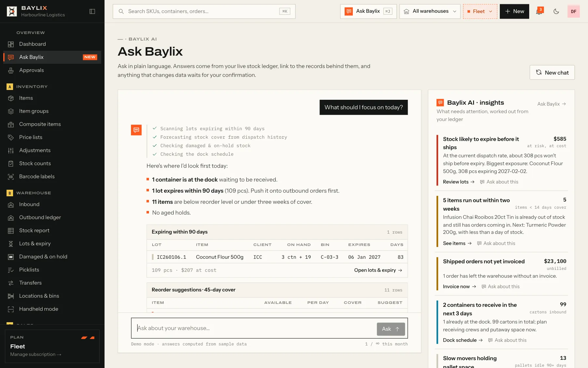Open the Fleet plan dropdown
Image resolution: width=588 pixels, height=368 pixels.
click(480, 11)
